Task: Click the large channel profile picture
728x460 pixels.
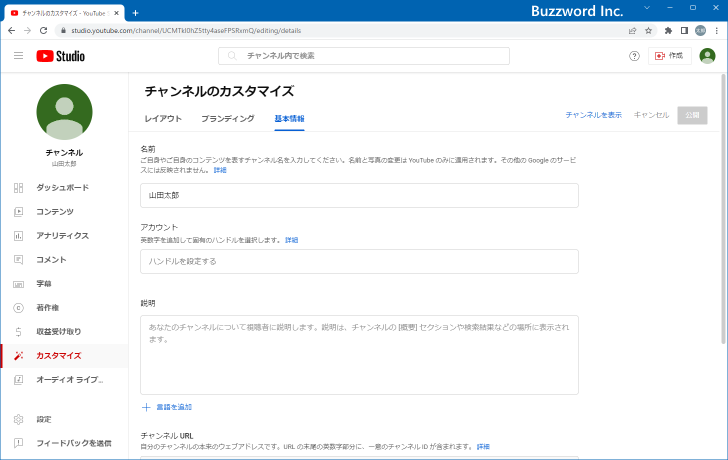Action: click(65, 112)
